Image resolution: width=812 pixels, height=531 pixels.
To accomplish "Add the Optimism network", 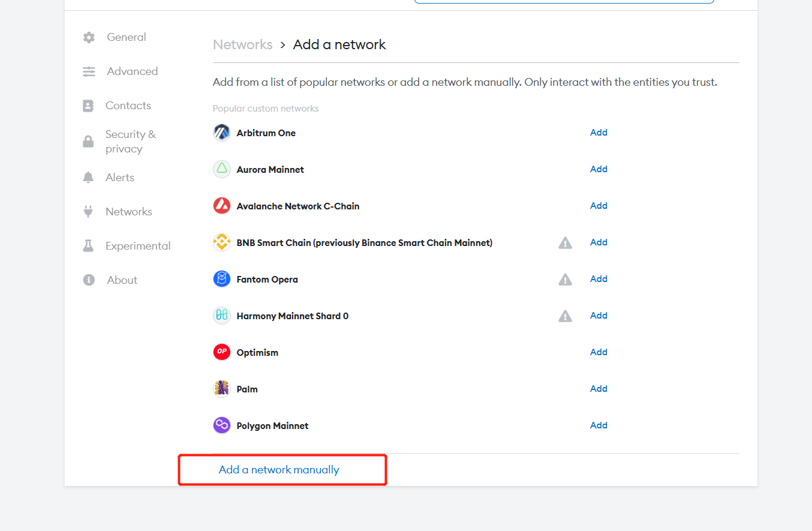I will pos(599,352).
